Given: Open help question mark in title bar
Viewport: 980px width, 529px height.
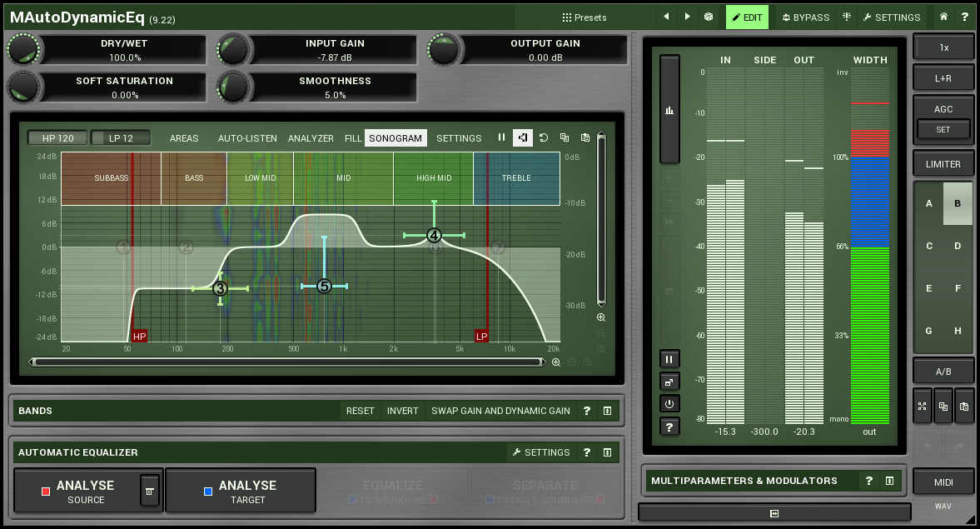Looking at the screenshot, I should point(964,17).
